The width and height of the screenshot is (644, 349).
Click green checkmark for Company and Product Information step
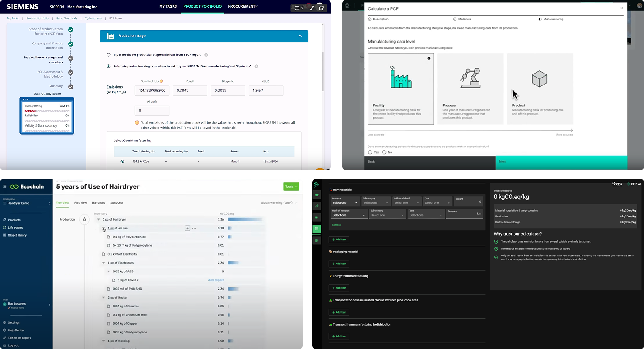pyautogui.click(x=70, y=44)
